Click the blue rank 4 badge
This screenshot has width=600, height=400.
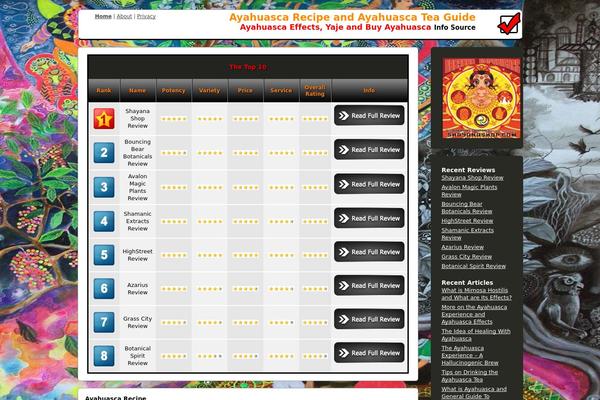click(104, 221)
